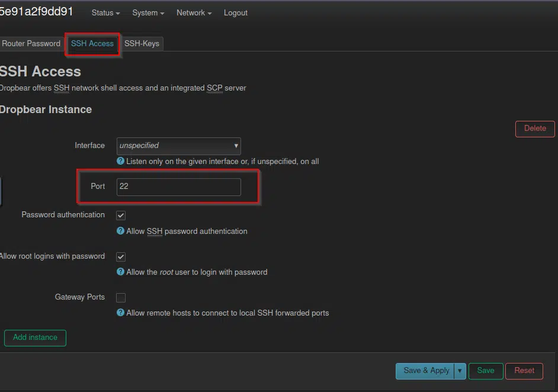Click the hostname 5e91a2f9dd91 link

[36, 12]
